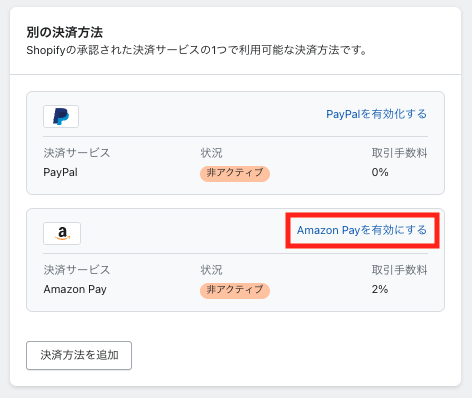Open the PayPalを有効化する link

coord(376,114)
